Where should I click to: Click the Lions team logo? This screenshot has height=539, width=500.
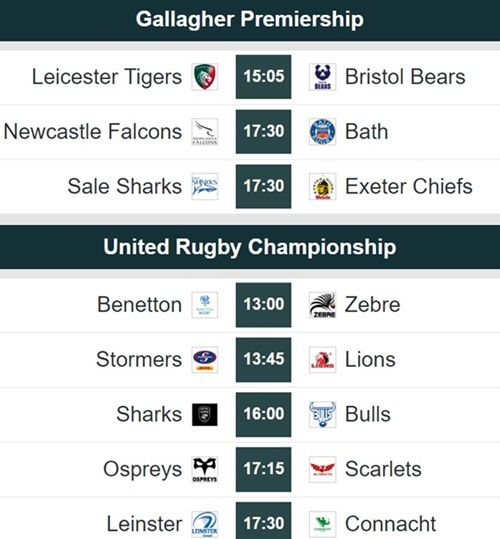coord(322,360)
